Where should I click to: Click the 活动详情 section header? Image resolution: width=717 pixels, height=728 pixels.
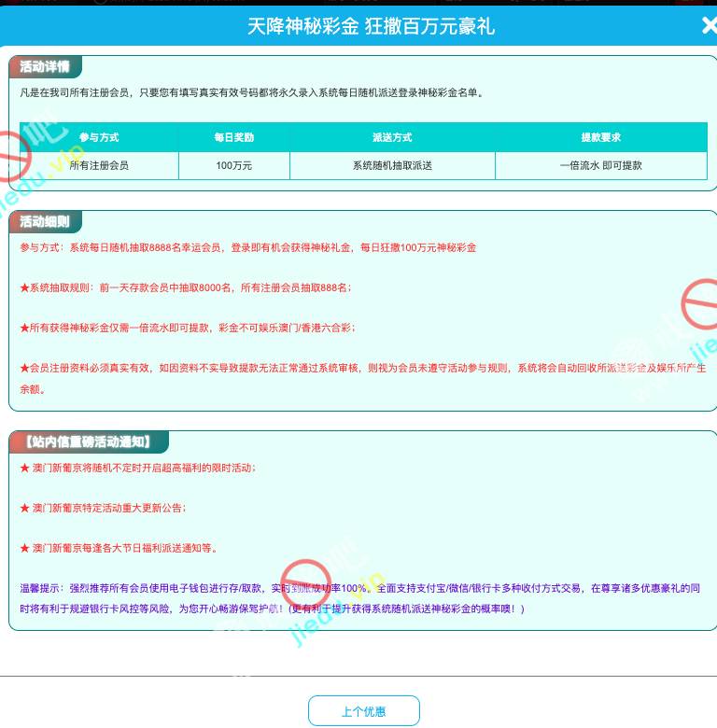(45, 67)
